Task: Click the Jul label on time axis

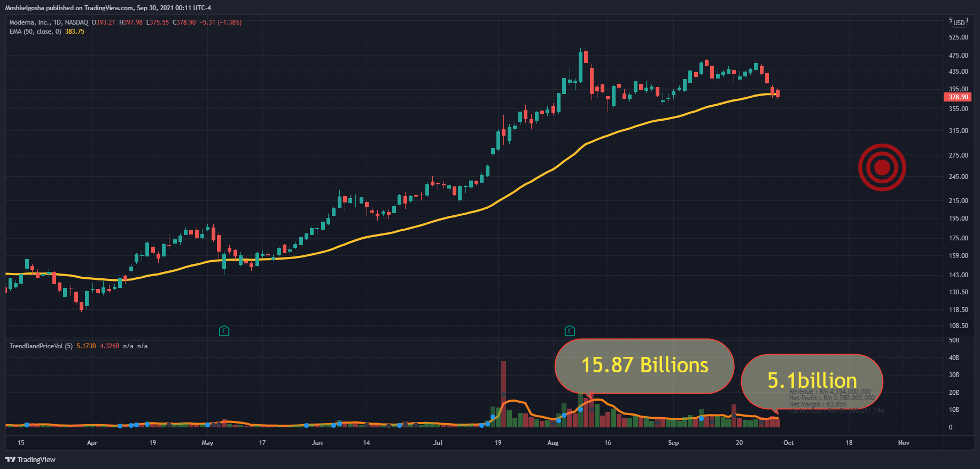Action: (x=438, y=443)
